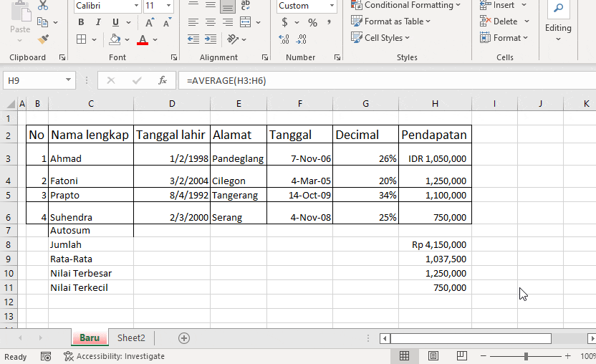Apply red font color
This screenshot has width=596, height=364.
click(143, 39)
